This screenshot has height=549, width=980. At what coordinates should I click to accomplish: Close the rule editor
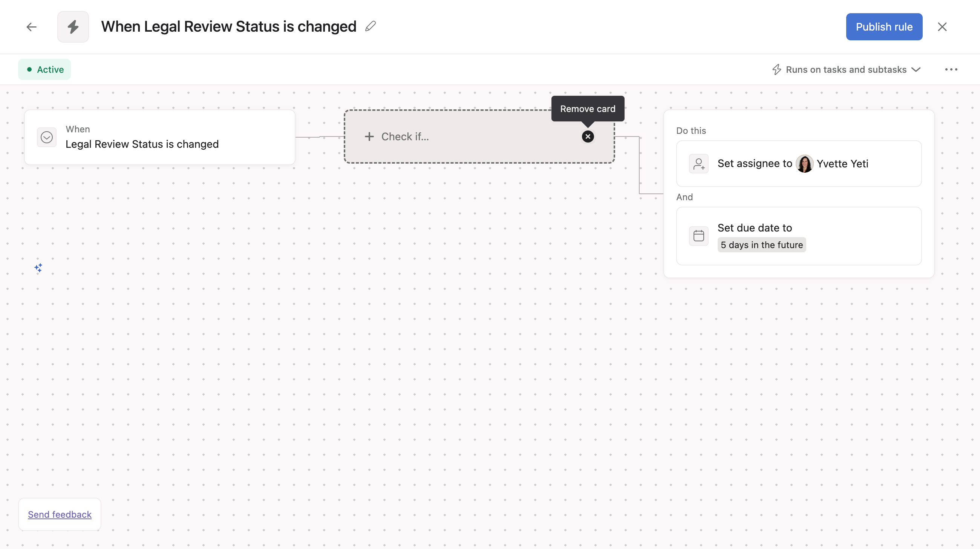(942, 27)
